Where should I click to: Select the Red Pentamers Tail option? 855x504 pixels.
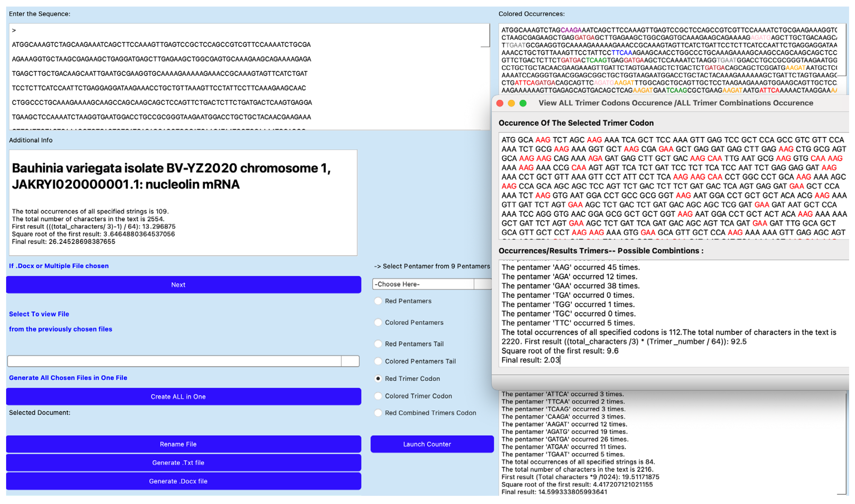click(378, 344)
